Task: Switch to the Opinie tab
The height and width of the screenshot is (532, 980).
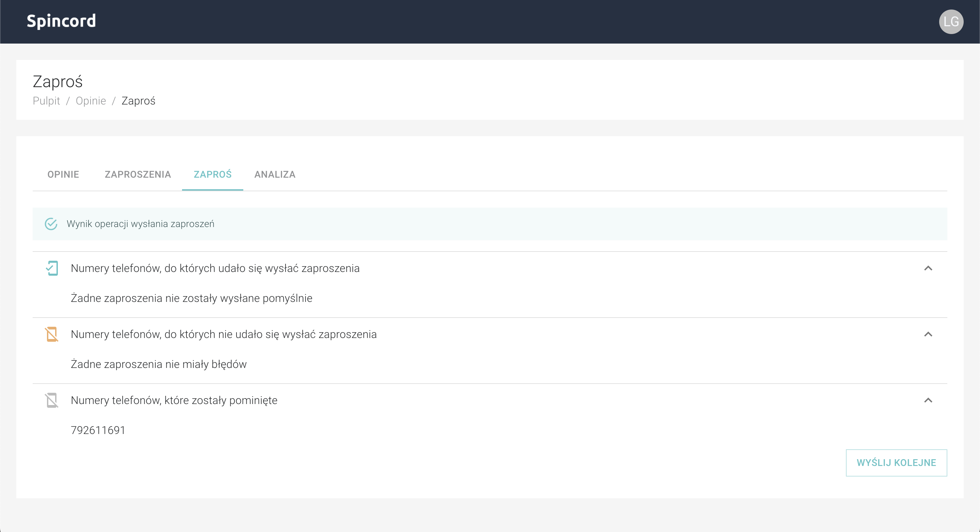Action: (63, 174)
